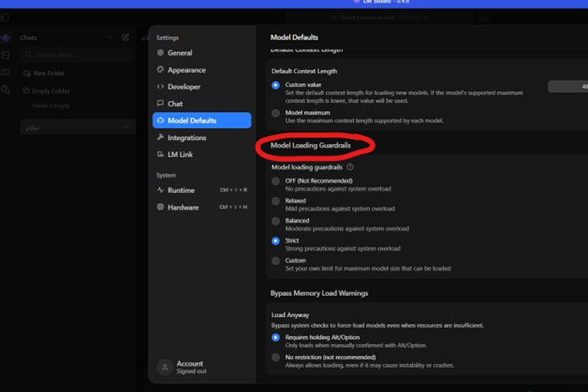Click the help icon beside Model loading guardrails
This screenshot has height=392, width=588.
[350, 167]
